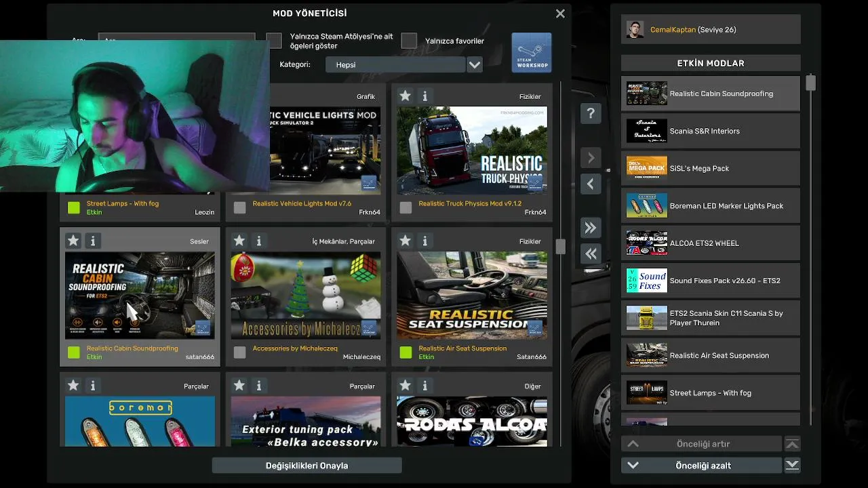
Task: Favorite the Realistic Truck Physics mod with its star
Action: (405, 96)
